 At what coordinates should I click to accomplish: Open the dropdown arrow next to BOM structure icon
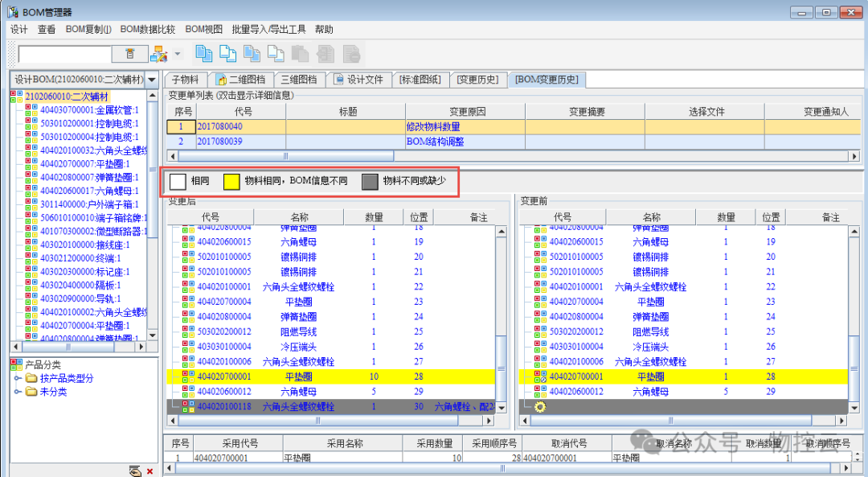[x=178, y=54]
